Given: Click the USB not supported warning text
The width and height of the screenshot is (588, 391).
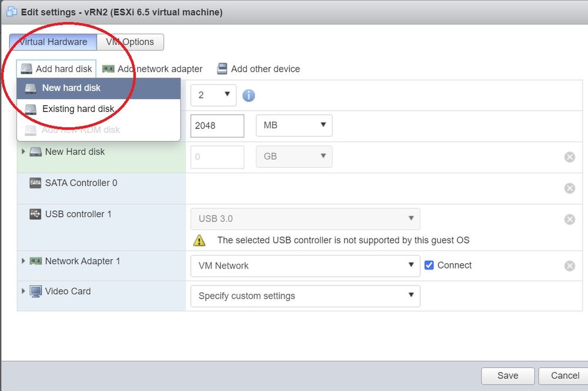Looking at the screenshot, I should 343,240.
